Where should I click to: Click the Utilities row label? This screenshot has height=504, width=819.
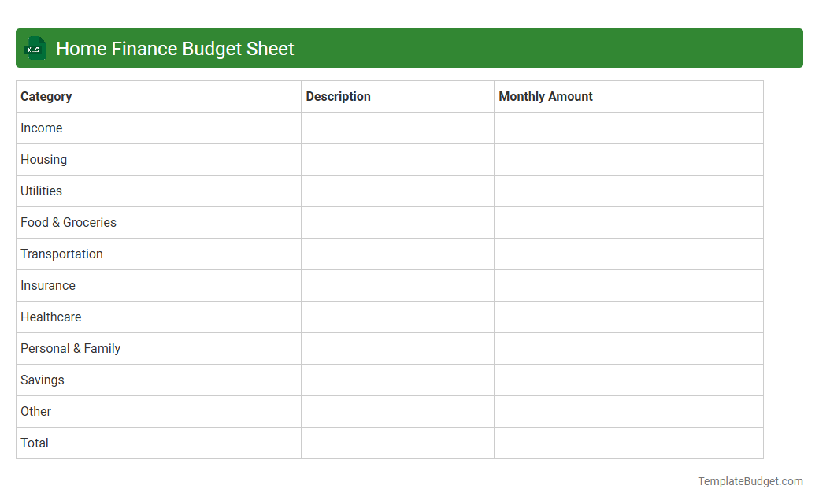pos(41,191)
